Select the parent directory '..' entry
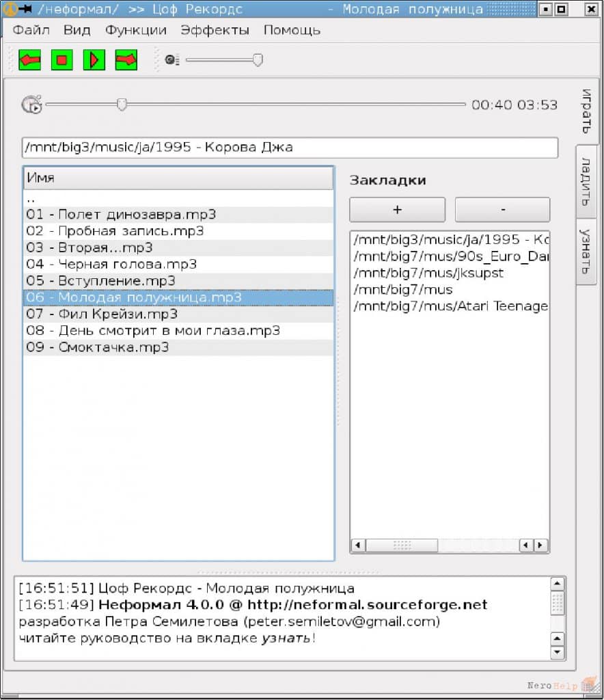604x700 pixels. [x=178, y=198]
